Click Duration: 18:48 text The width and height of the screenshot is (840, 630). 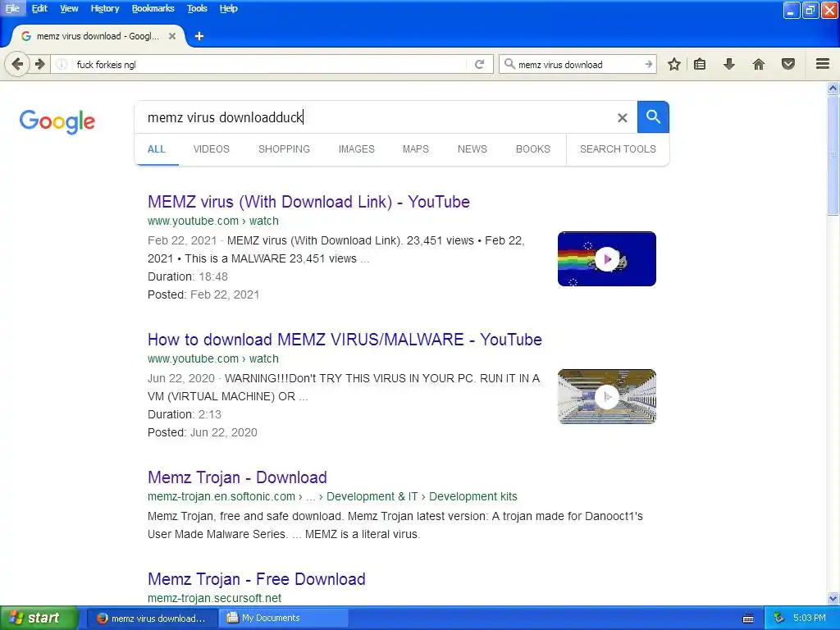pos(188,277)
